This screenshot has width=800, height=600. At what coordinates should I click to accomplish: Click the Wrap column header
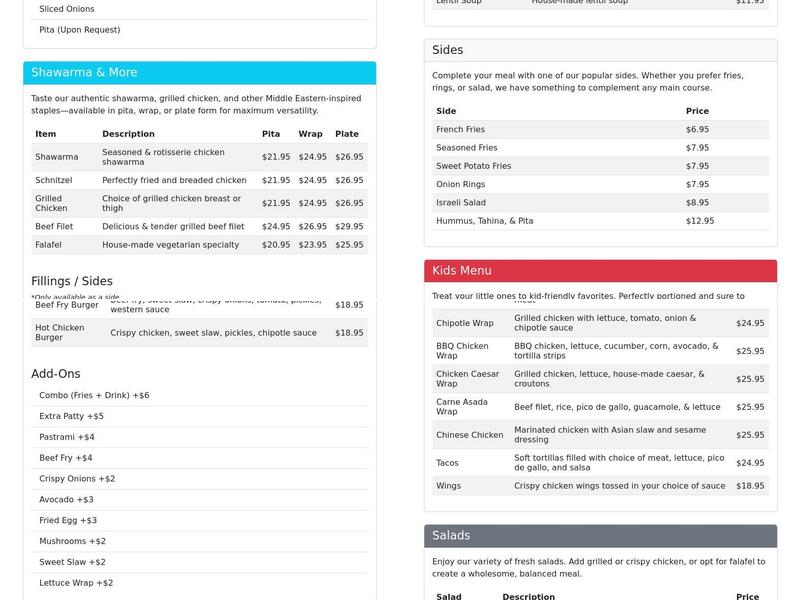click(310, 134)
